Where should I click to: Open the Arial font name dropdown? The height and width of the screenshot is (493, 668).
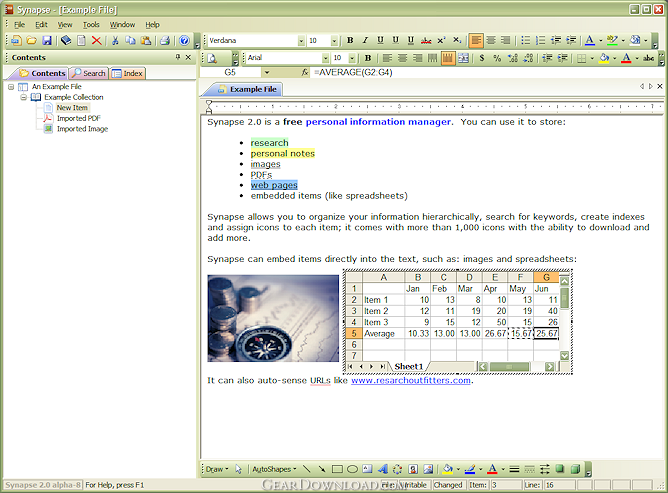click(325, 58)
